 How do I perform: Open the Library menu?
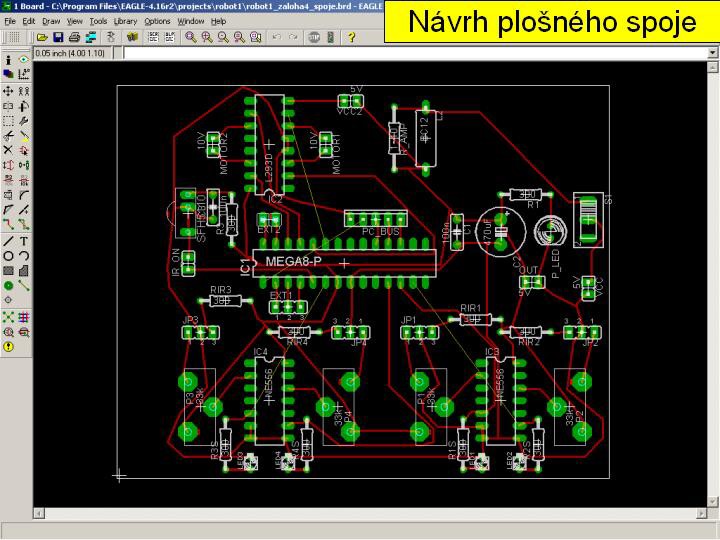pos(125,20)
